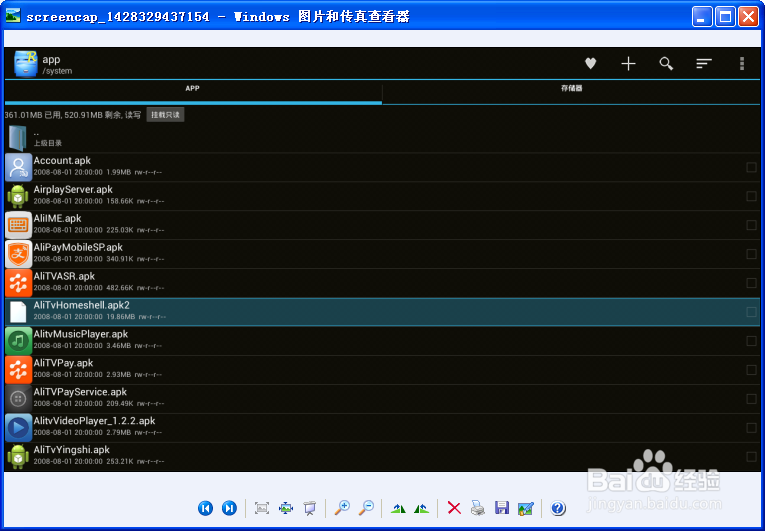Select AliTVPayService.apk file name
This screenshot has width=765, height=531.
(80, 392)
